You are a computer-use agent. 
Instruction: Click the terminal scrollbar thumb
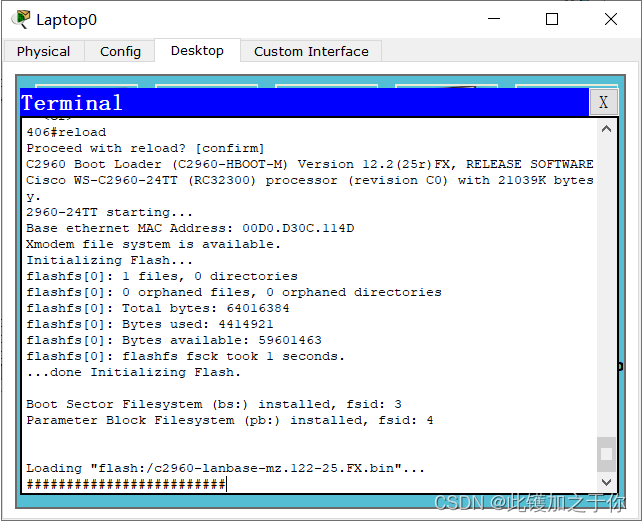(606, 454)
